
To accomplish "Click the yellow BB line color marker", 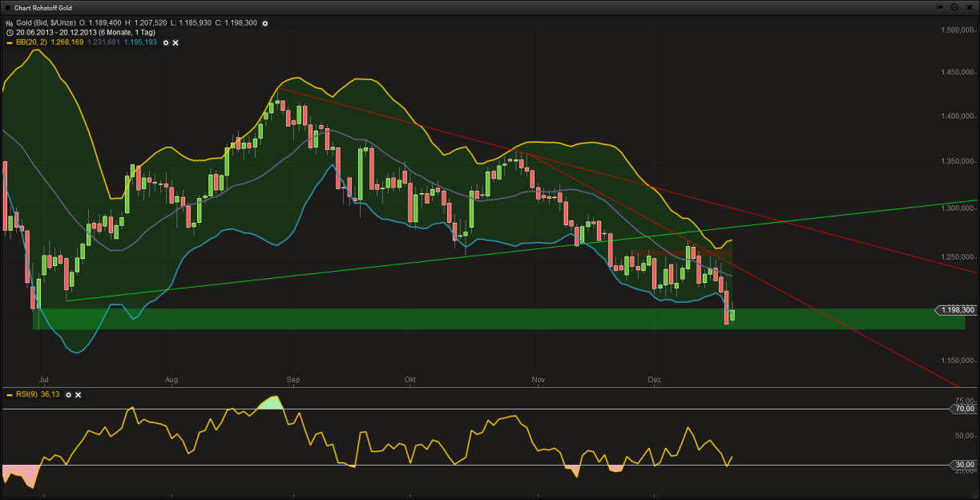I will point(9,42).
